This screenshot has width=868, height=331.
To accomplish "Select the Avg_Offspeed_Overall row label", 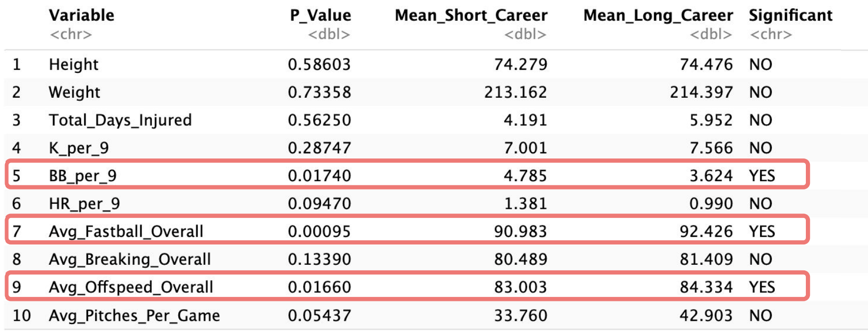I will coord(131,287).
